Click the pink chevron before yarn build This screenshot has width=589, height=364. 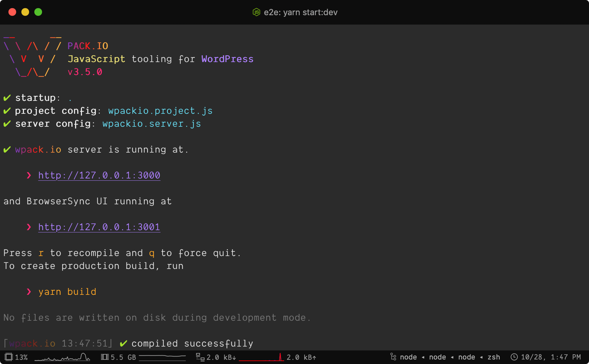click(29, 292)
